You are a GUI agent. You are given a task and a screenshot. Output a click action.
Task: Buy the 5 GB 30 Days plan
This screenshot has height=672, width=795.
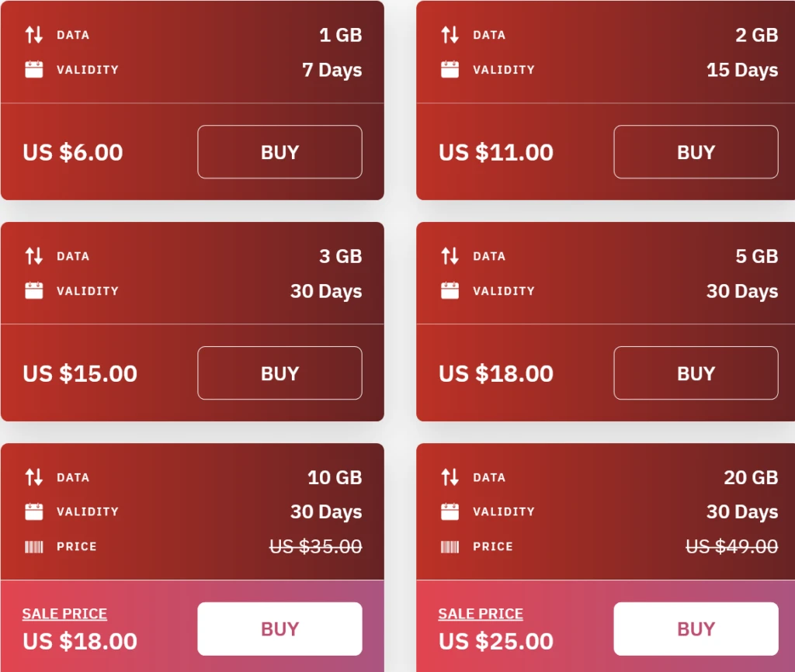696,373
